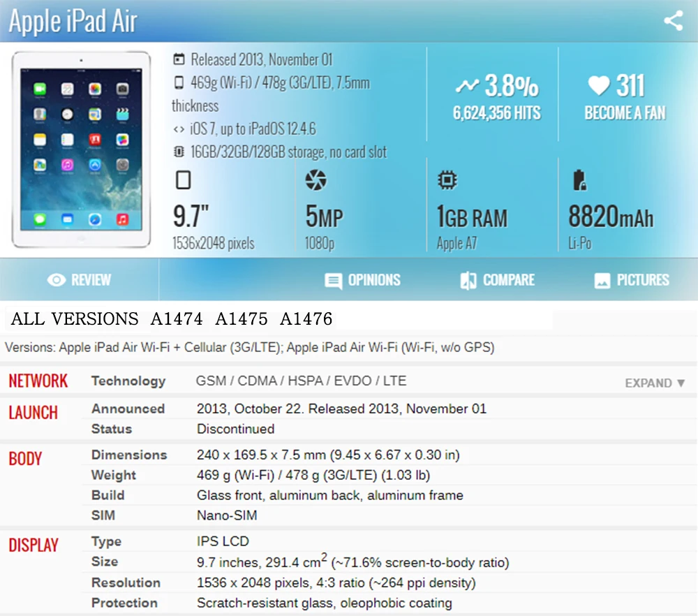Click the calendar release date icon
Image resolution: width=698 pixels, height=616 pixels.
(x=179, y=59)
